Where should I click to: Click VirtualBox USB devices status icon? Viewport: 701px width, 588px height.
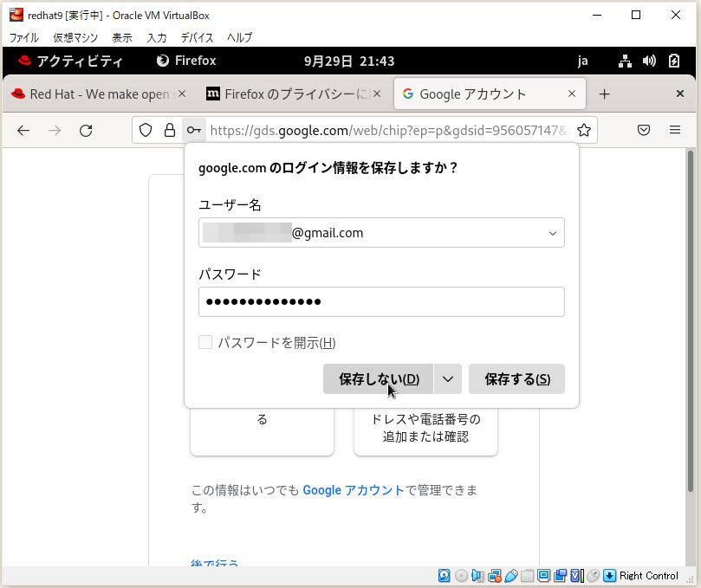[511, 576]
